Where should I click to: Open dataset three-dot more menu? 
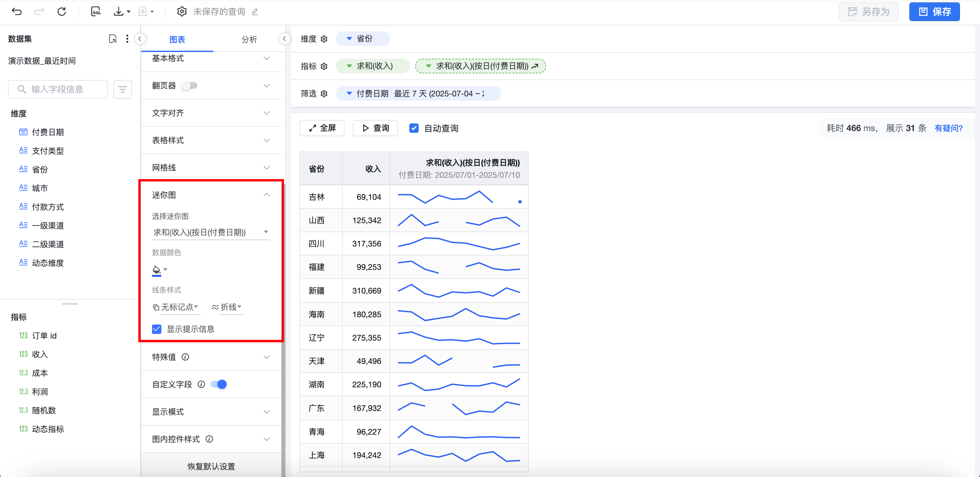point(127,38)
